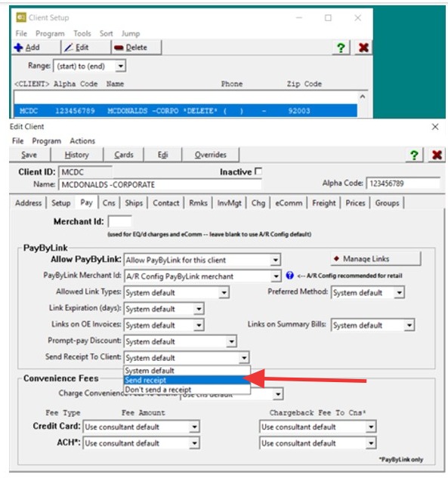Switch to the Setup tab
Viewport: 448px width, 478px height.
coord(61,203)
